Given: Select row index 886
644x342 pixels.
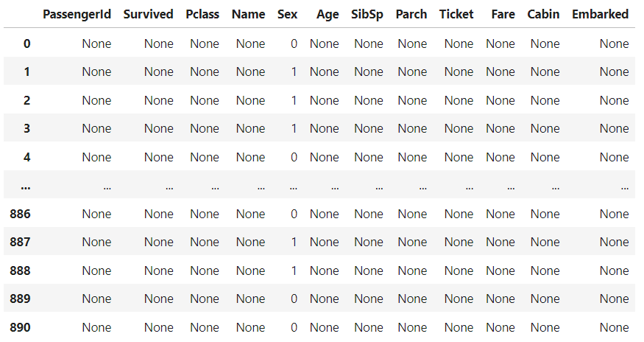Looking at the screenshot, I should click(21, 214).
